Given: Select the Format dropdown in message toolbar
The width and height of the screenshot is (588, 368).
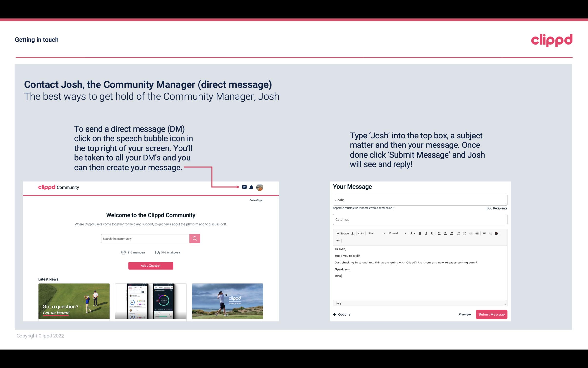Looking at the screenshot, I should click(396, 233).
